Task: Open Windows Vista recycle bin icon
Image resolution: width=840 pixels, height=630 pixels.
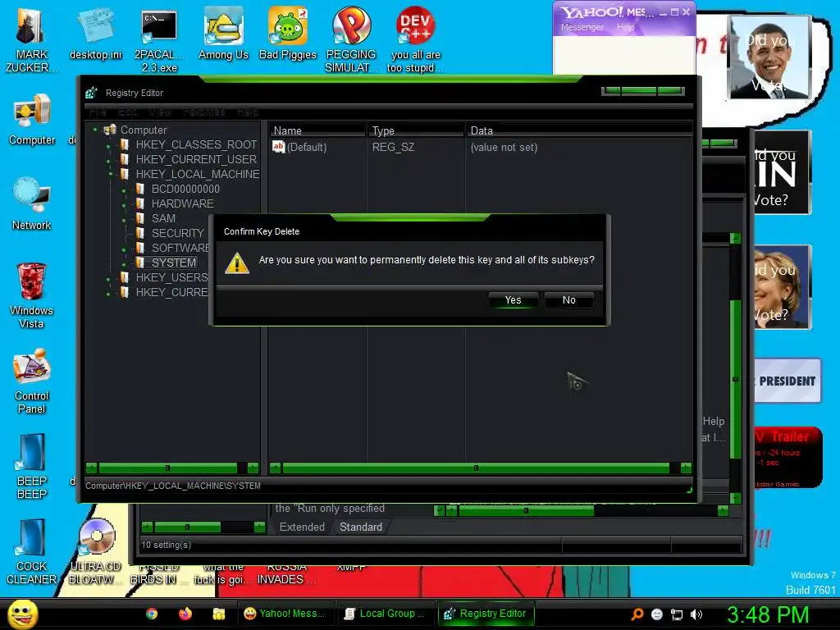Action: pyautogui.click(x=32, y=296)
